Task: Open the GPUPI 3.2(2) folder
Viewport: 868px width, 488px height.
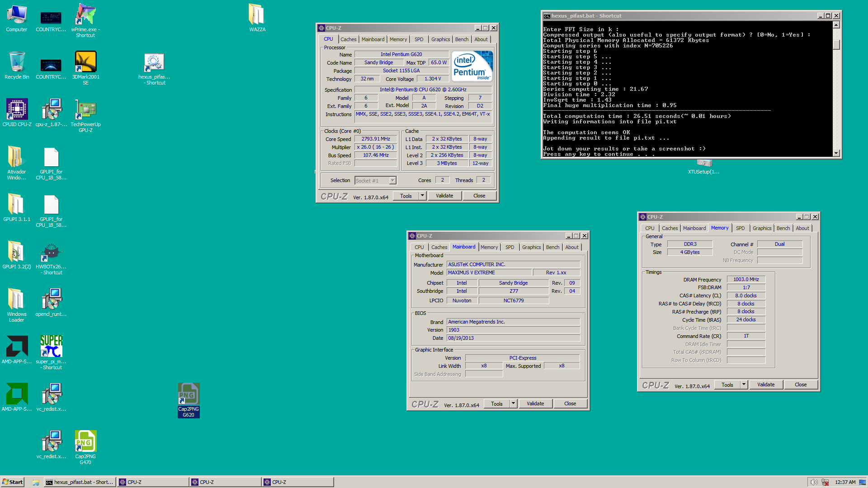Action: pos(17,255)
